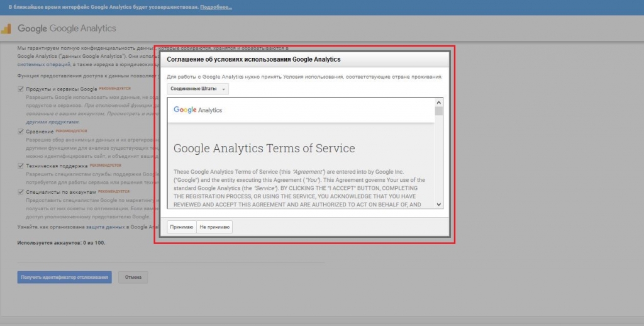Click the 'Используется аккаунтов: 0 из 100.' text
This screenshot has width=644, height=326.
click(x=61, y=243)
